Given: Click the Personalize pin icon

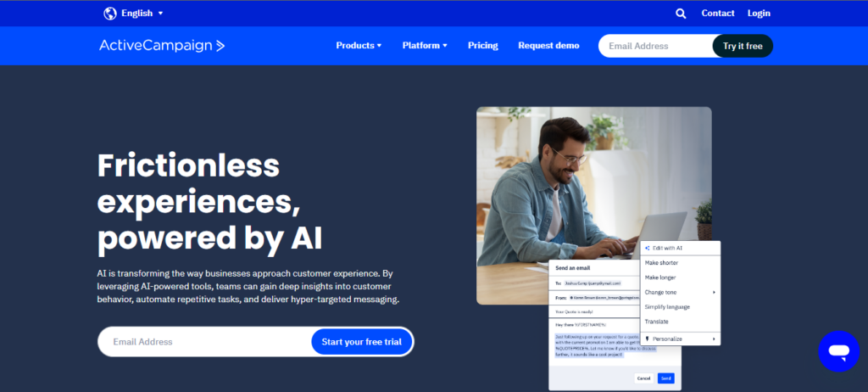Looking at the screenshot, I should [647, 339].
